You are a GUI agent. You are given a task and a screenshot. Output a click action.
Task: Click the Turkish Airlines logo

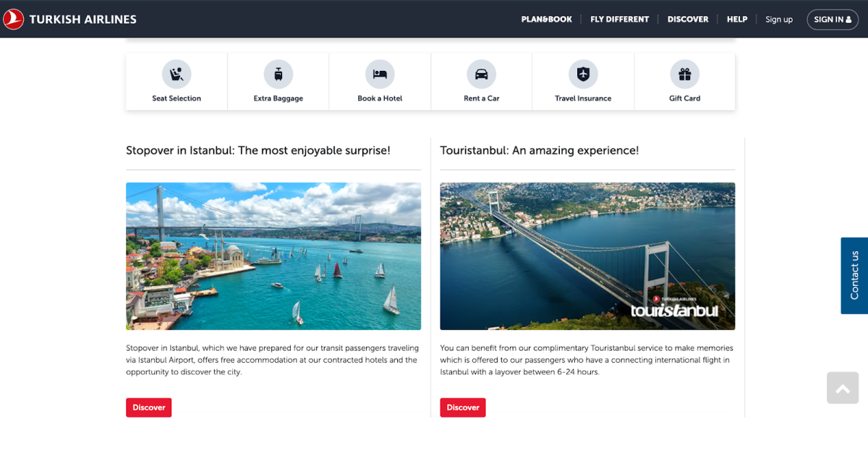[69, 20]
